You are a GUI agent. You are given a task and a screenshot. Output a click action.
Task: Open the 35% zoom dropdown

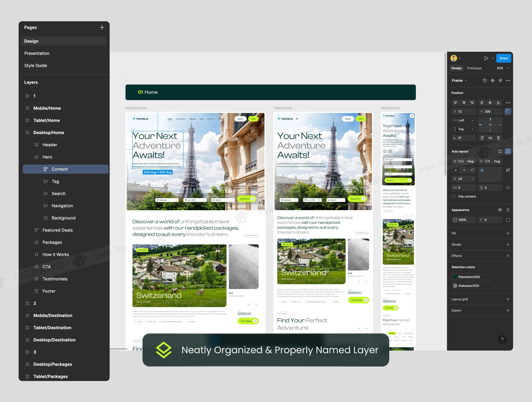(503, 68)
